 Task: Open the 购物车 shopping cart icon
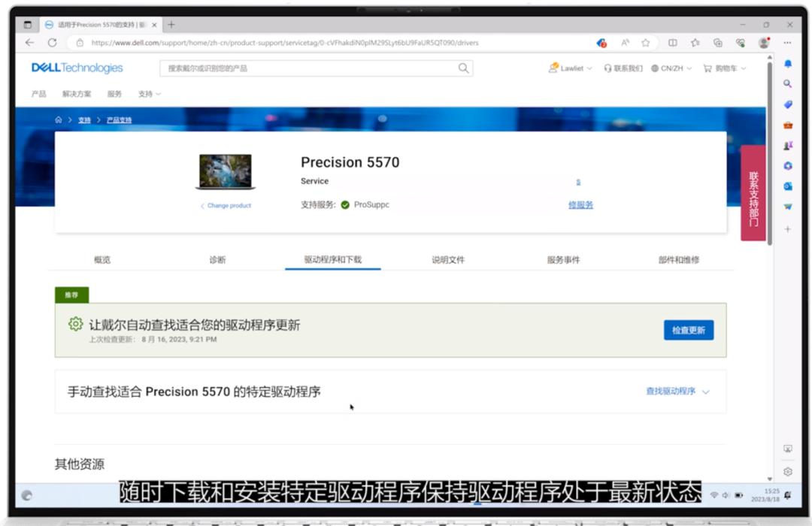(707, 68)
